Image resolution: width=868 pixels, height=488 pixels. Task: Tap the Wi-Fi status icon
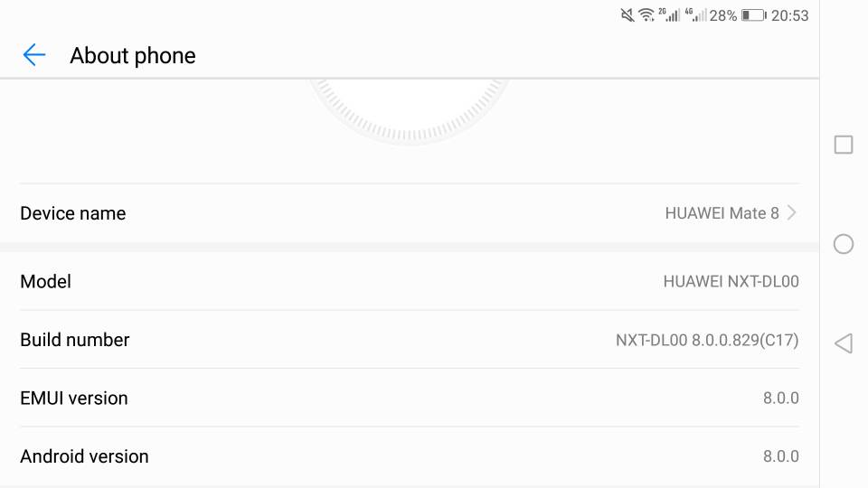(646, 15)
